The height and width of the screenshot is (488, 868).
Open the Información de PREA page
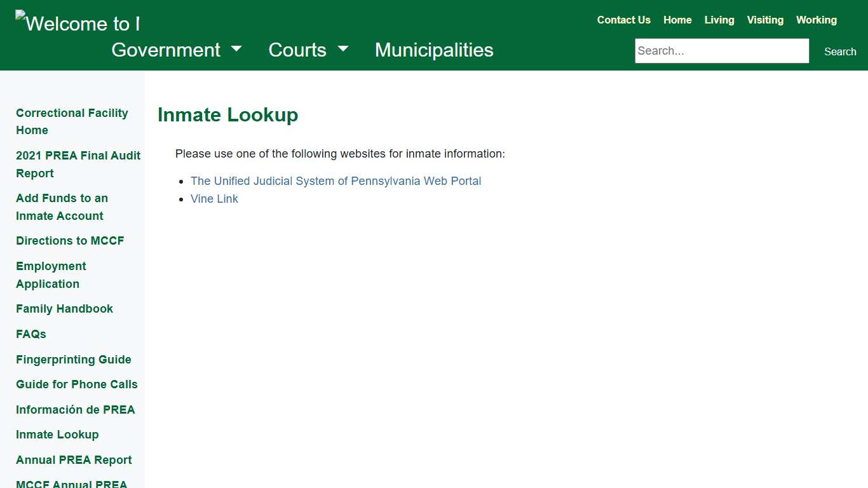(75, 410)
